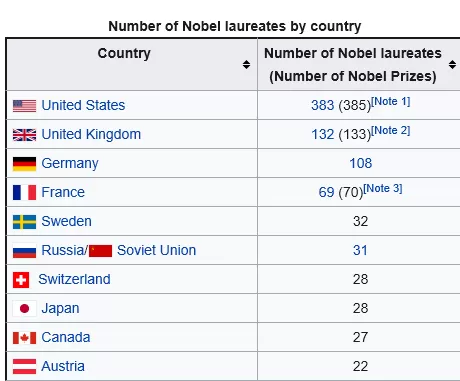This screenshot has width=460, height=381.
Task: Click the United Kingdom flag icon
Action: coord(24,135)
